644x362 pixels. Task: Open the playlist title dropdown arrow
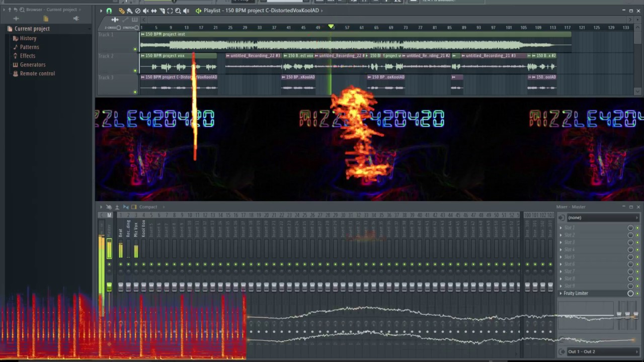pos(321,10)
